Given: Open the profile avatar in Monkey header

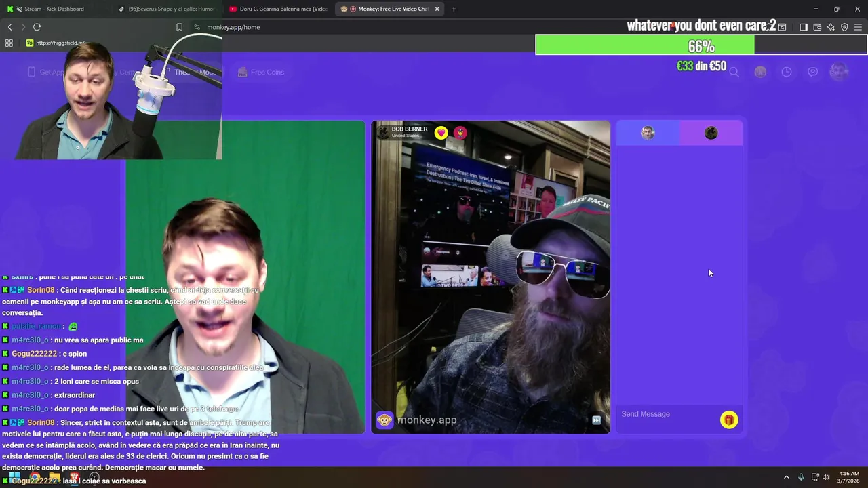Looking at the screenshot, I should [840, 71].
